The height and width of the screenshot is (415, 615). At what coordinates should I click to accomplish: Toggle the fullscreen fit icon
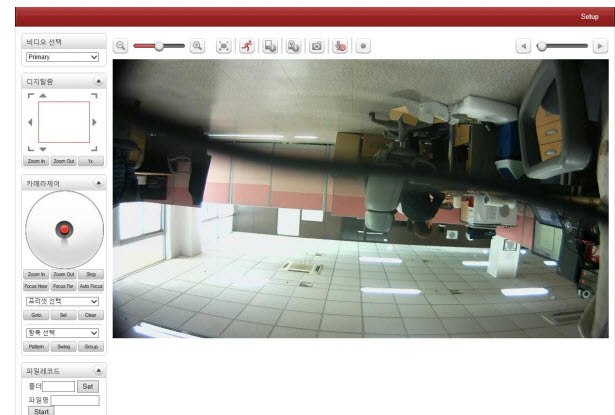tap(224, 46)
